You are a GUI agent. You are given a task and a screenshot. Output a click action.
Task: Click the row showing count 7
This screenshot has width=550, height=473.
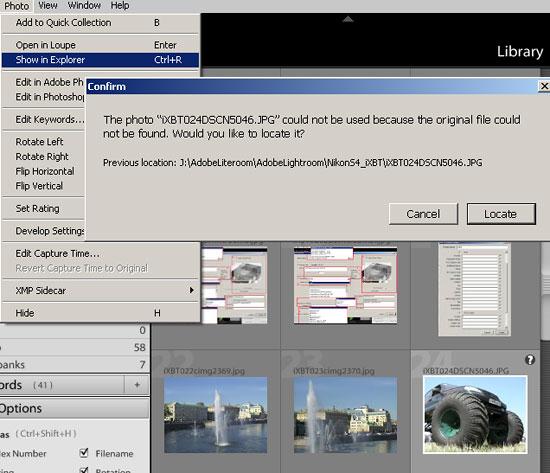click(74, 365)
